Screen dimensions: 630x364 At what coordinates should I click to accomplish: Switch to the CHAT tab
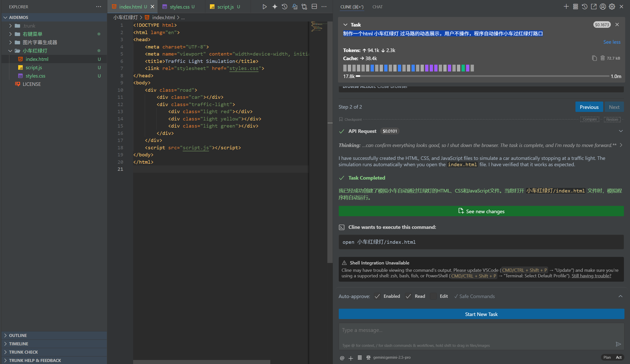(377, 7)
